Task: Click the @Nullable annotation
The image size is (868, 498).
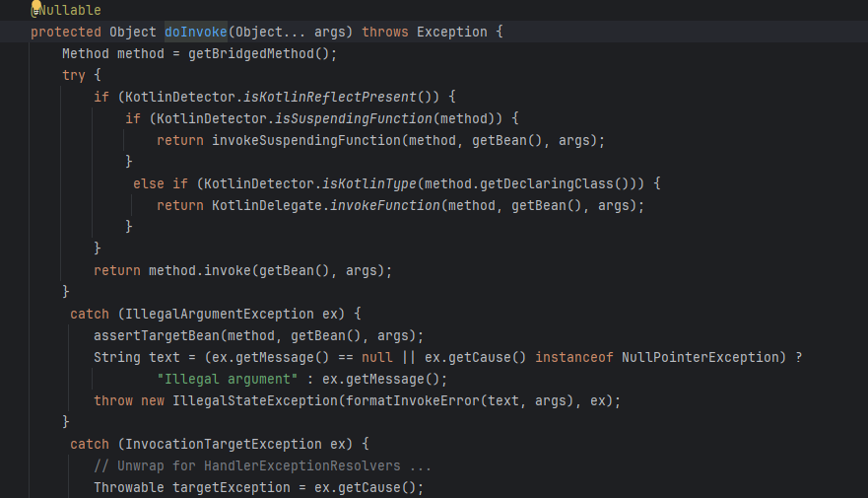Action: (x=66, y=10)
